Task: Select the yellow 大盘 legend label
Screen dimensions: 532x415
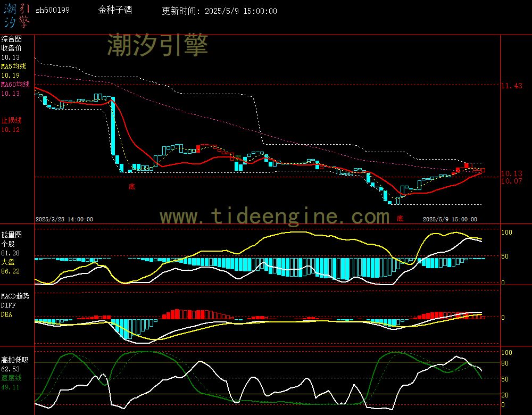Action: point(8,262)
